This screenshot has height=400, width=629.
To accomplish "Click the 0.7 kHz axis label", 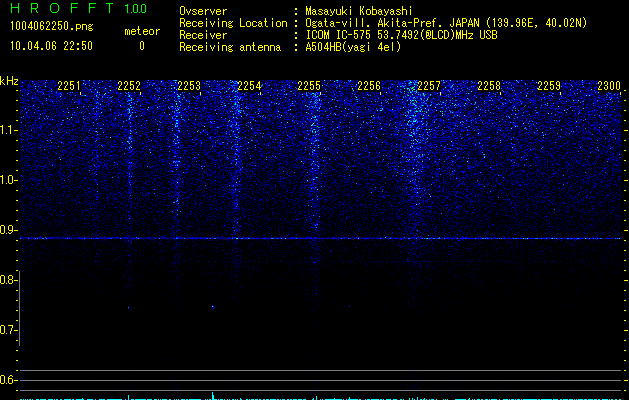I will coord(8,330).
